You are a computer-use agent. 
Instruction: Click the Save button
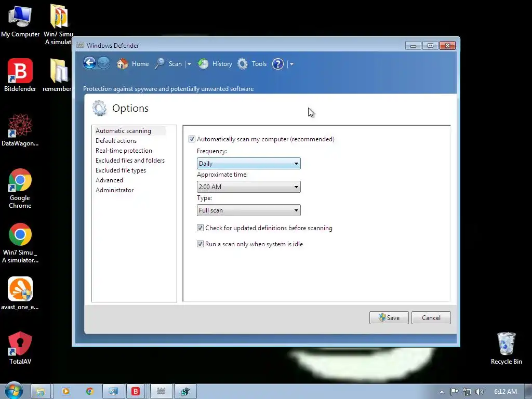click(x=389, y=317)
